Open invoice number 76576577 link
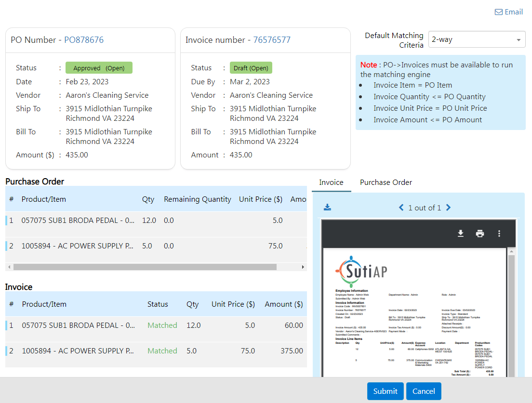Image resolution: width=532 pixels, height=403 pixels. [272, 40]
